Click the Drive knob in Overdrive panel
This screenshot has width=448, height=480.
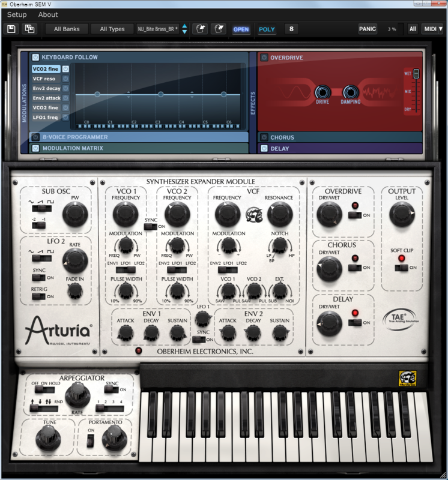point(322,92)
